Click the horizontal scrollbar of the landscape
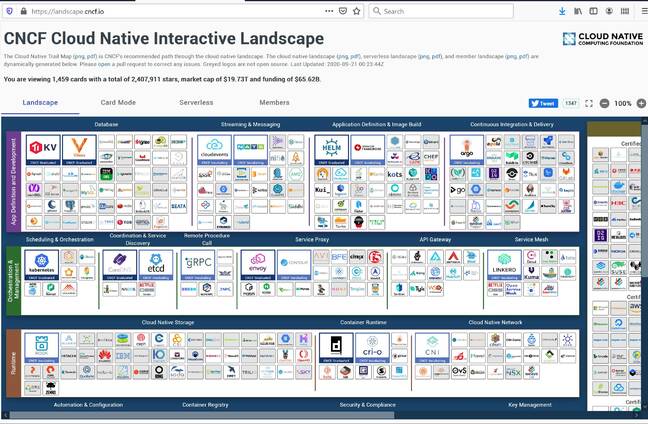Image resolution: width=648 pixels, height=424 pixels. pos(202,415)
